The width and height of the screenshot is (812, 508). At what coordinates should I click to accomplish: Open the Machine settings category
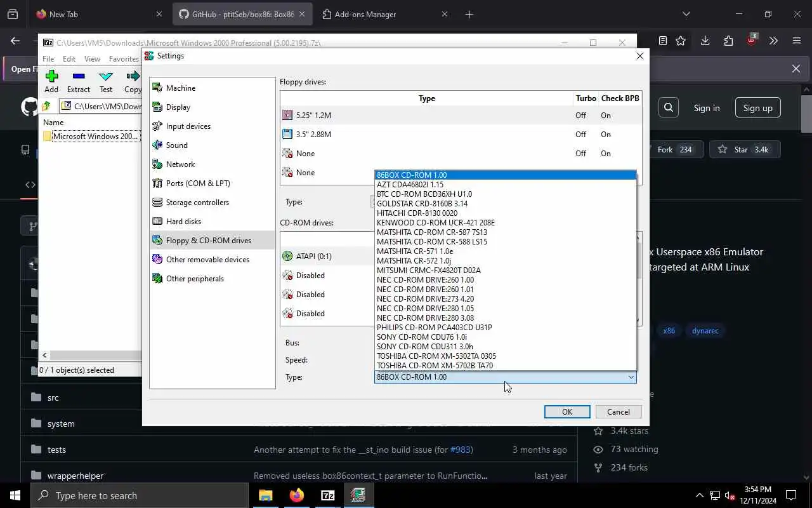[213, 88]
